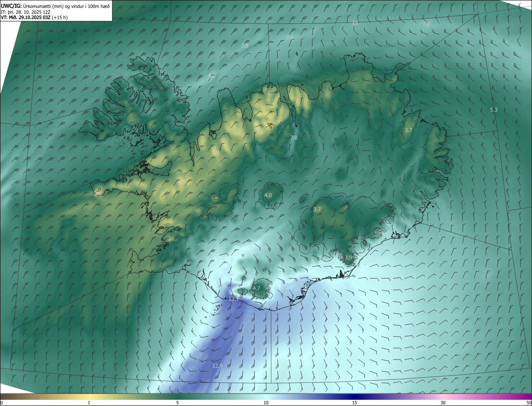Click the valid time line 'VT: Mið. 29.10.2025 03Z'
This screenshot has height=406, width=532.
[x=26, y=17]
